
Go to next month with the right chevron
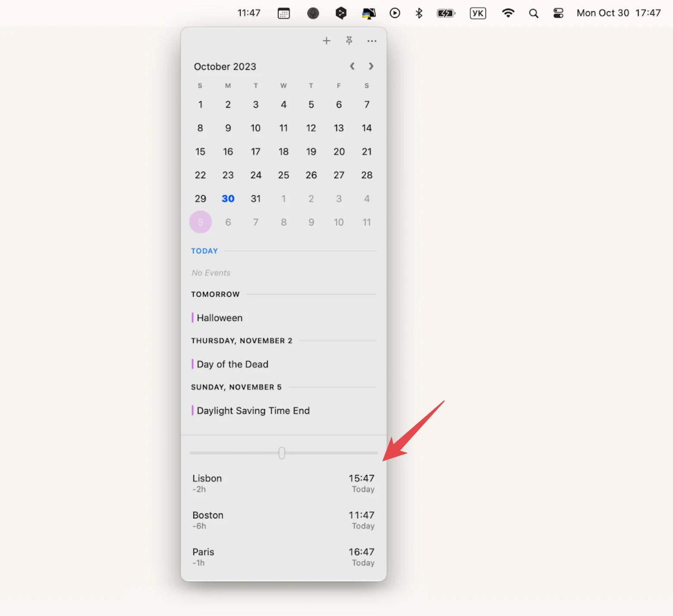pos(371,66)
